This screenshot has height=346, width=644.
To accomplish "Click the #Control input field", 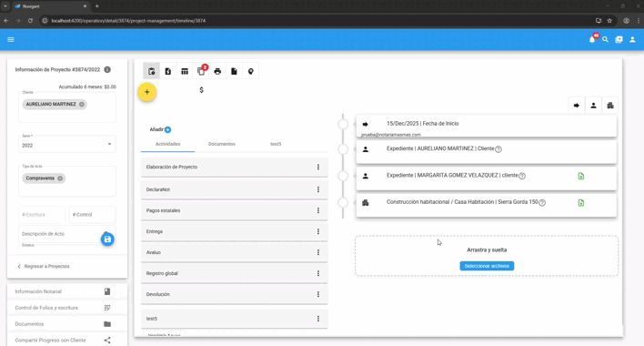I will pyautogui.click(x=93, y=215).
